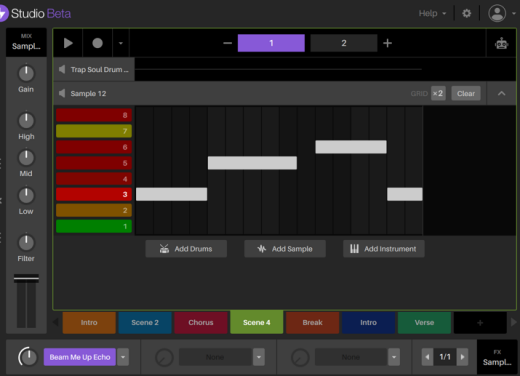This screenshot has width=520, height=376.
Task: Start playback with the play button
Action: click(68, 43)
